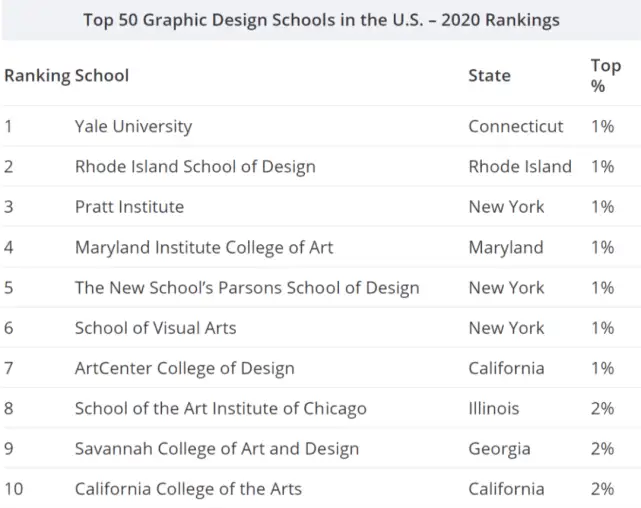Open Maryland Institute College of Art
The width and height of the screenshot is (641, 508).
point(204,247)
